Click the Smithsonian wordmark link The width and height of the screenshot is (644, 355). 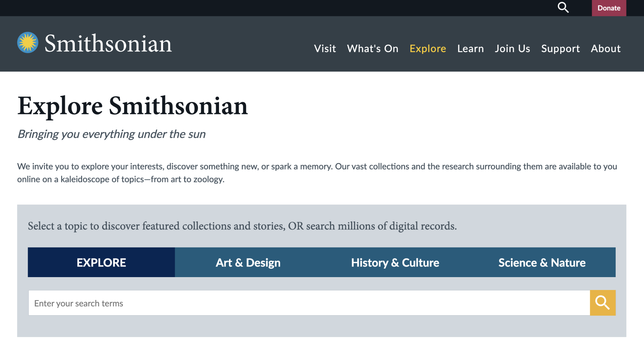click(108, 43)
